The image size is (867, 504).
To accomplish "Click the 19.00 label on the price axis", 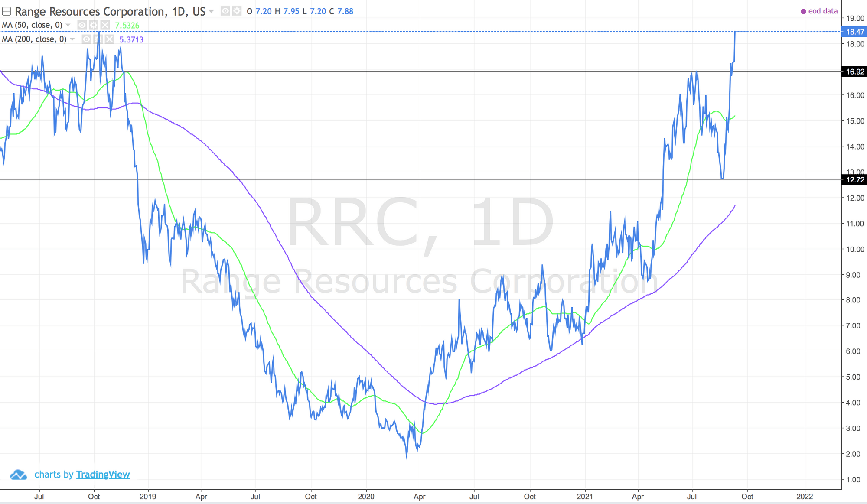I will (x=855, y=18).
